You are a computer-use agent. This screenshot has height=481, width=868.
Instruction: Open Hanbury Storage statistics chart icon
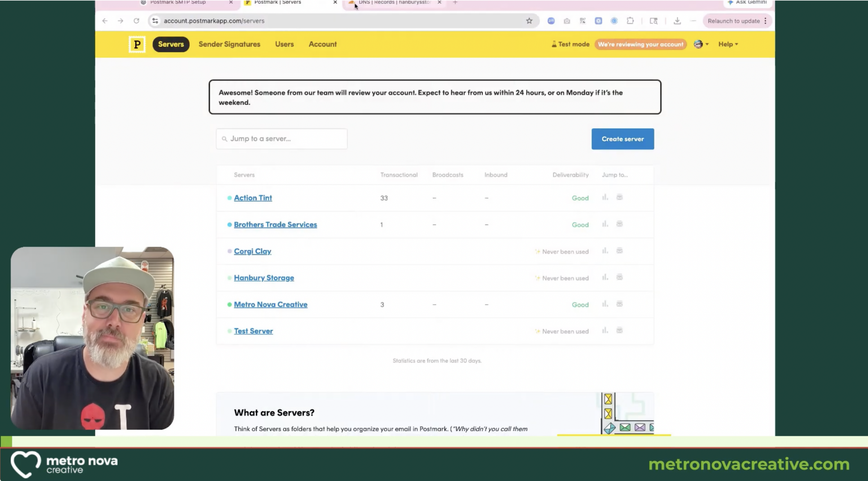pos(605,277)
